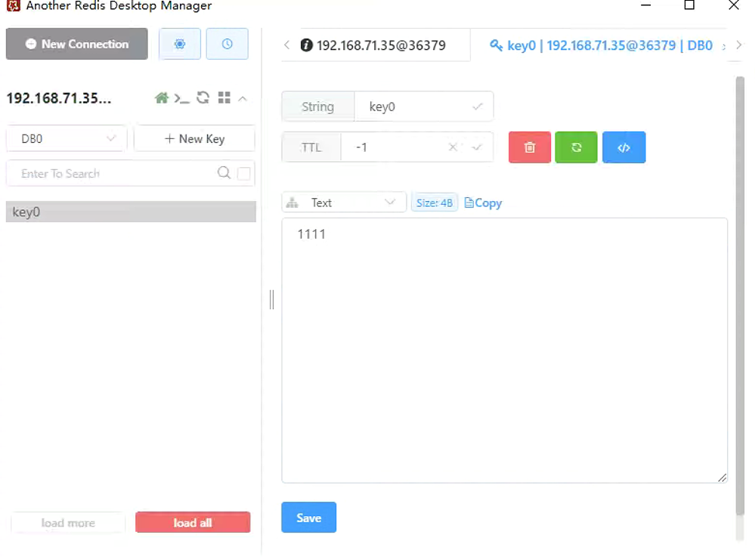Collapse the 192.168.71.35 connection

[x=243, y=99]
